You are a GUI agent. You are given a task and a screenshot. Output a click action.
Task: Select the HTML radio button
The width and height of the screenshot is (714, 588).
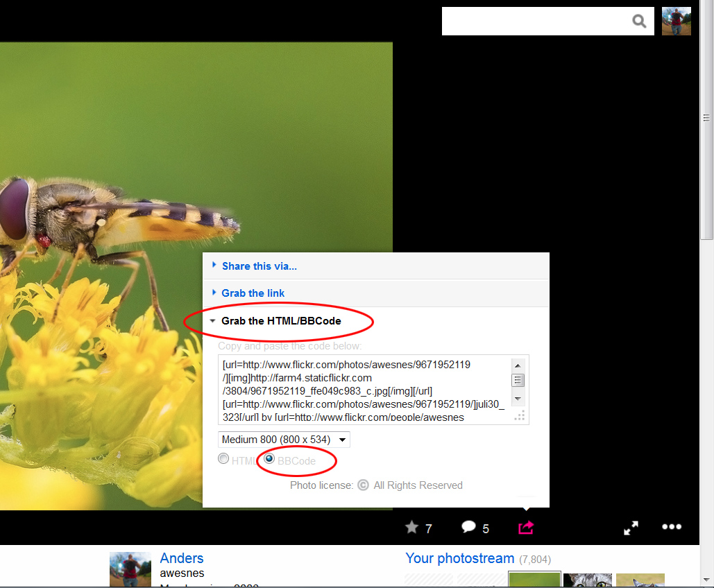(223, 459)
